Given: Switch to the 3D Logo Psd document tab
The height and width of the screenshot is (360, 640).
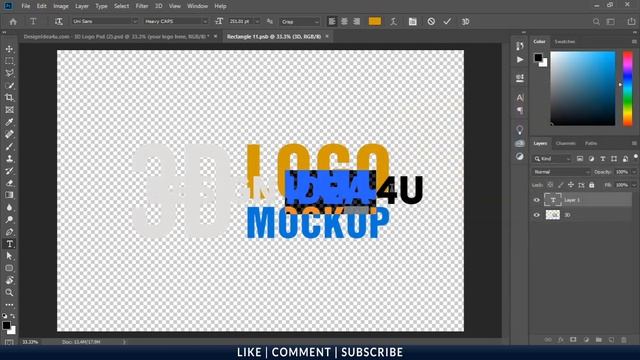Looking at the screenshot, I should pos(116,36).
